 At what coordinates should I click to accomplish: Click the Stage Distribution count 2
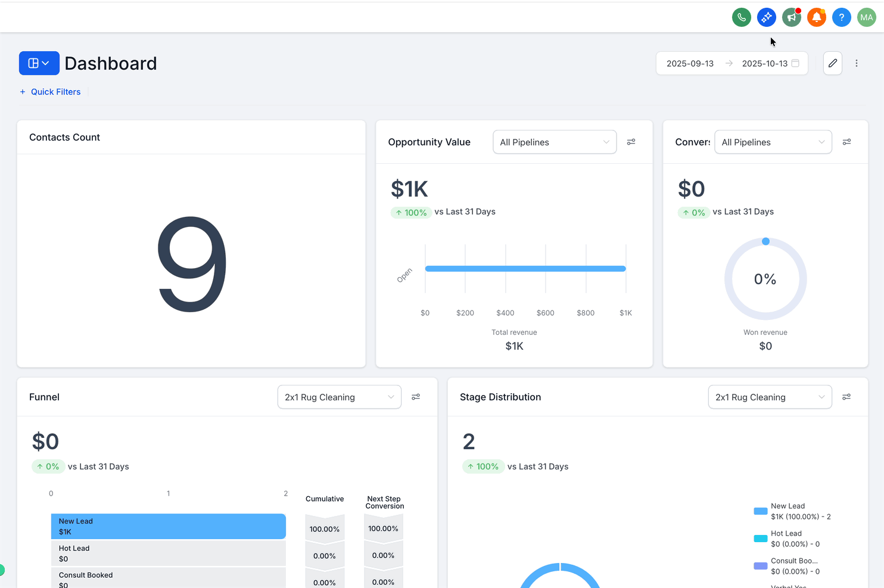coord(469,441)
